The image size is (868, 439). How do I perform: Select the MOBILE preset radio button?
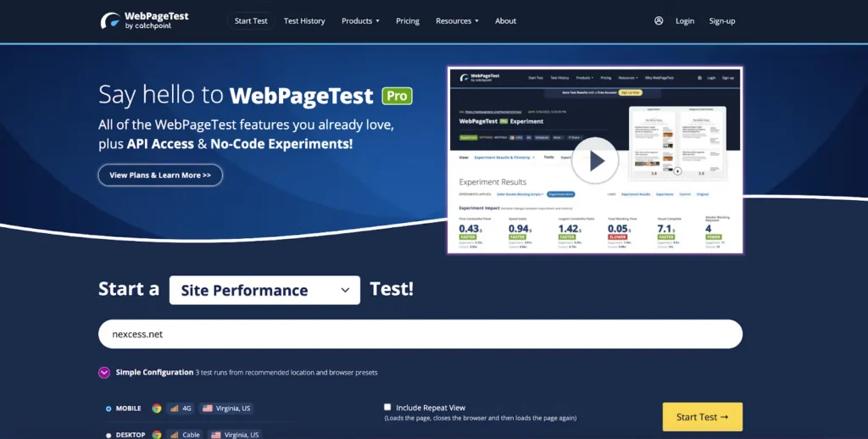[x=108, y=408]
